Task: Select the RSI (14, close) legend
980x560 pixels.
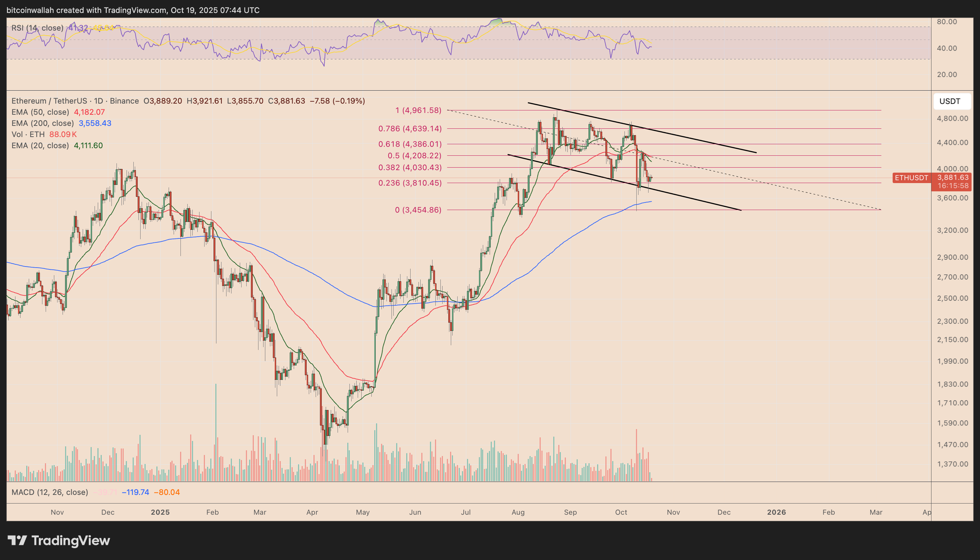Action: point(37,28)
